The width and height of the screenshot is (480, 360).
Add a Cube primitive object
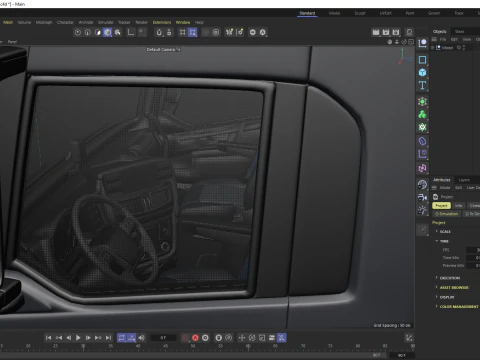[422, 72]
